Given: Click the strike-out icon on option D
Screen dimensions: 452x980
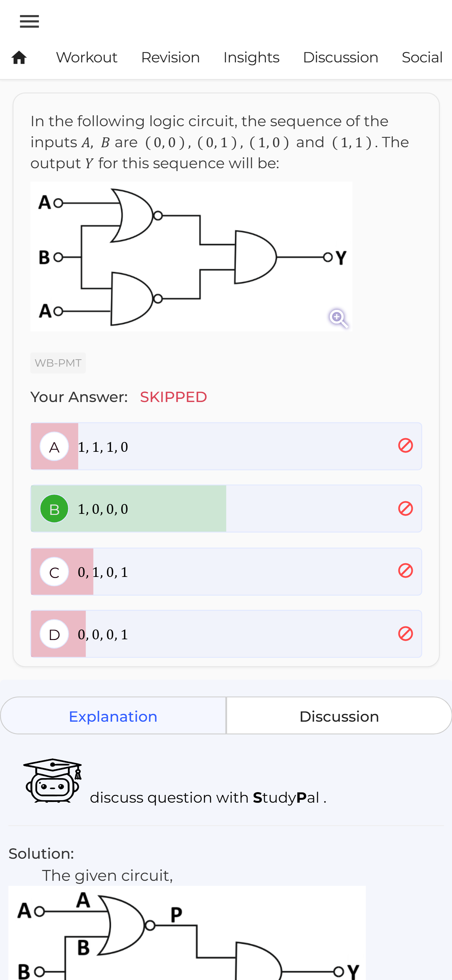Looking at the screenshot, I should coord(405,634).
